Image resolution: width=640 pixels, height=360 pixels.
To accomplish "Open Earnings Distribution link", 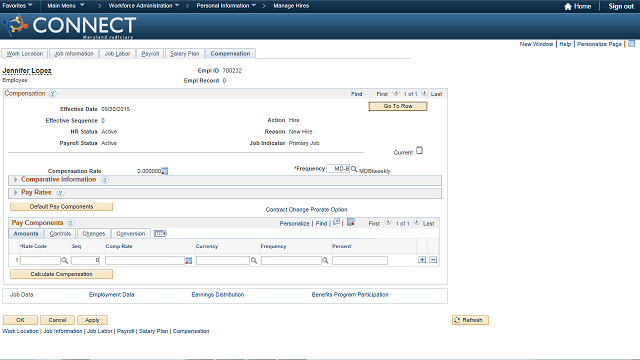I will click(218, 295).
